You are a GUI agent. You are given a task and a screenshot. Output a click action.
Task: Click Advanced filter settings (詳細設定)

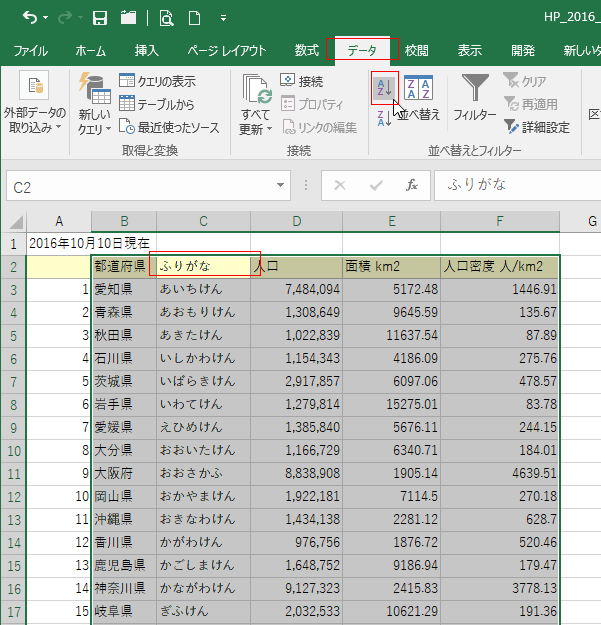point(536,127)
